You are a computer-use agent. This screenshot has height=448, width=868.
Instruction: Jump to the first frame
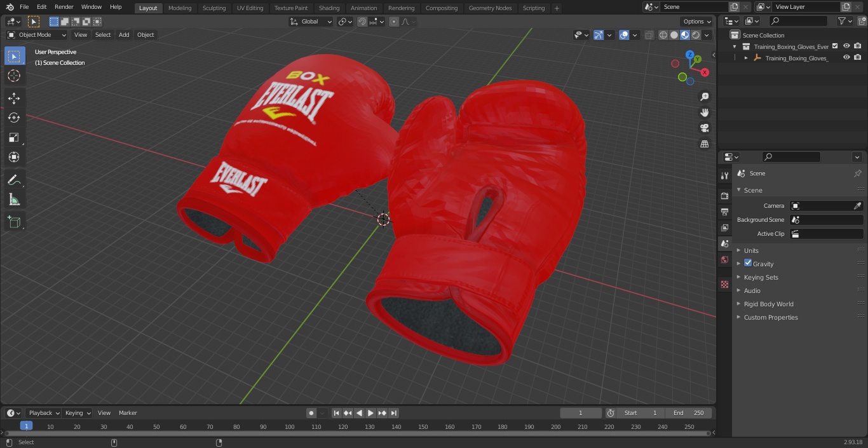point(337,413)
